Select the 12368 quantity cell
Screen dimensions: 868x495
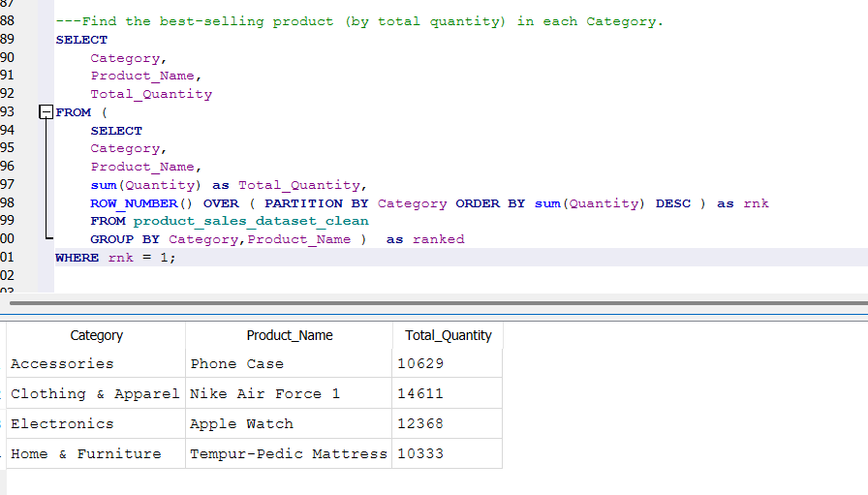[x=448, y=423]
